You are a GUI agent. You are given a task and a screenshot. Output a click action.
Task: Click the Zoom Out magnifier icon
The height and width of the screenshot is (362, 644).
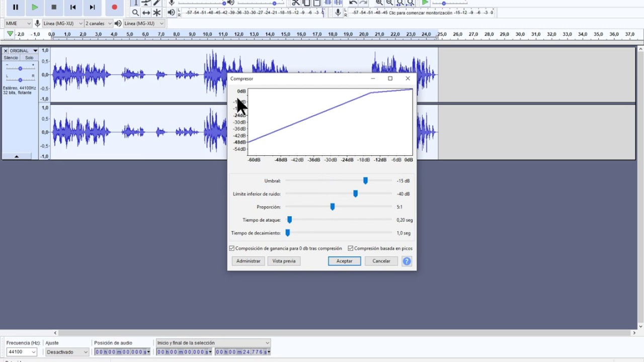(x=389, y=3)
